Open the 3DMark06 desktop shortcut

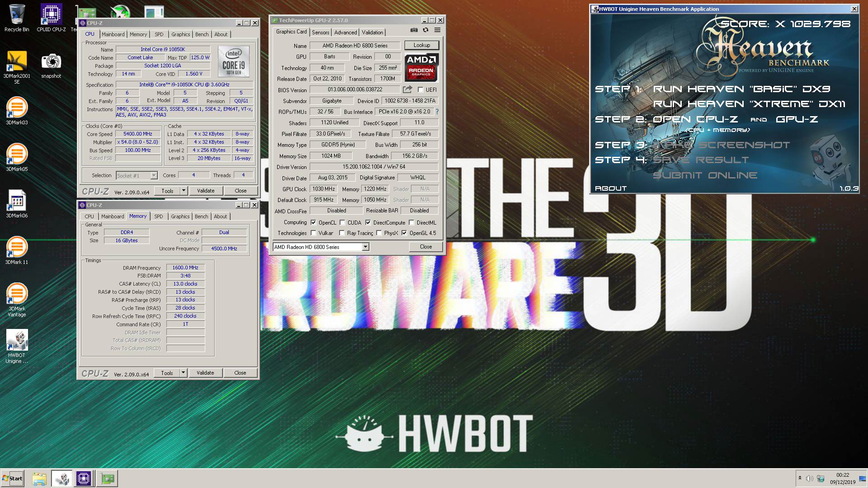[x=17, y=204]
